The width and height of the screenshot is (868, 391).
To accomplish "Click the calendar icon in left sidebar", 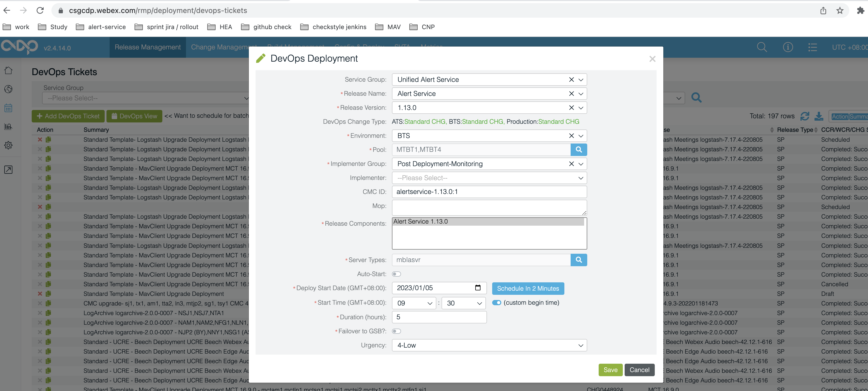I will tap(8, 108).
